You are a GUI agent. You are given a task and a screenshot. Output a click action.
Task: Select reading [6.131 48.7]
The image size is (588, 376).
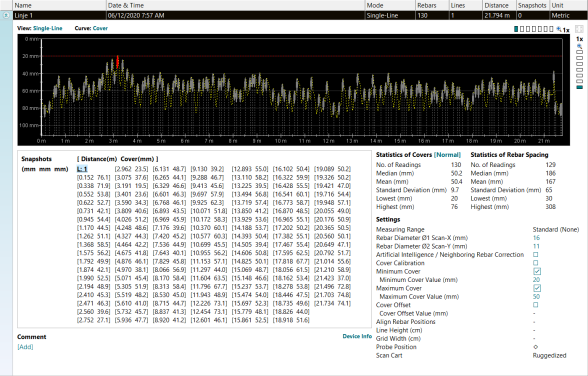pyautogui.click(x=169, y=169)
